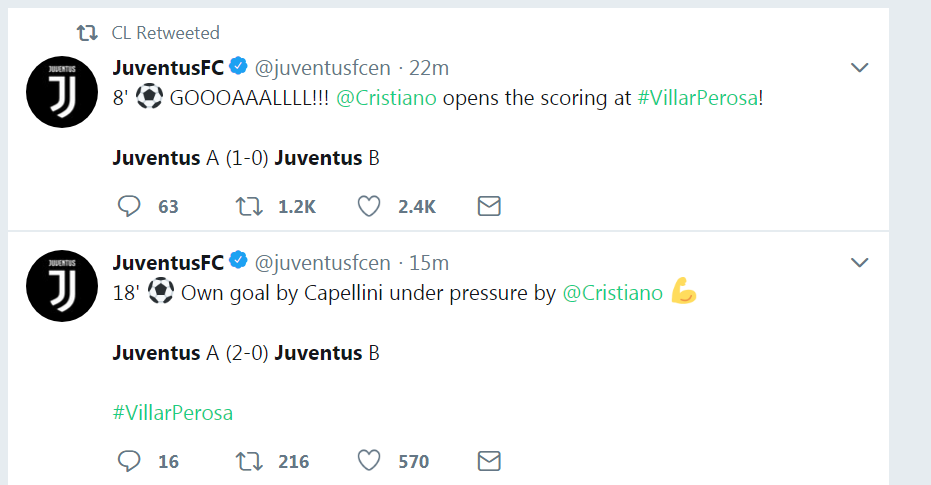Open the #VillarPerosa hashtag below Juventus A (2-0)
Screen dimensions: 931x485
[x=172, y=413]
